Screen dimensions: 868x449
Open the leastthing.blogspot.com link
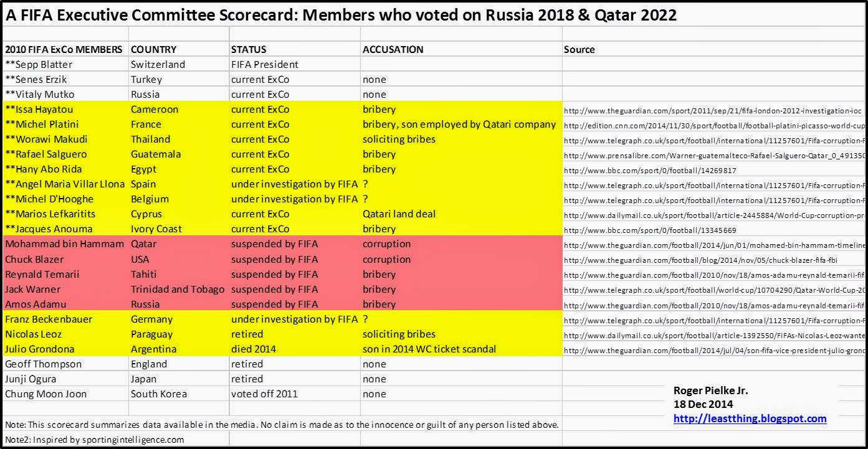750,419
